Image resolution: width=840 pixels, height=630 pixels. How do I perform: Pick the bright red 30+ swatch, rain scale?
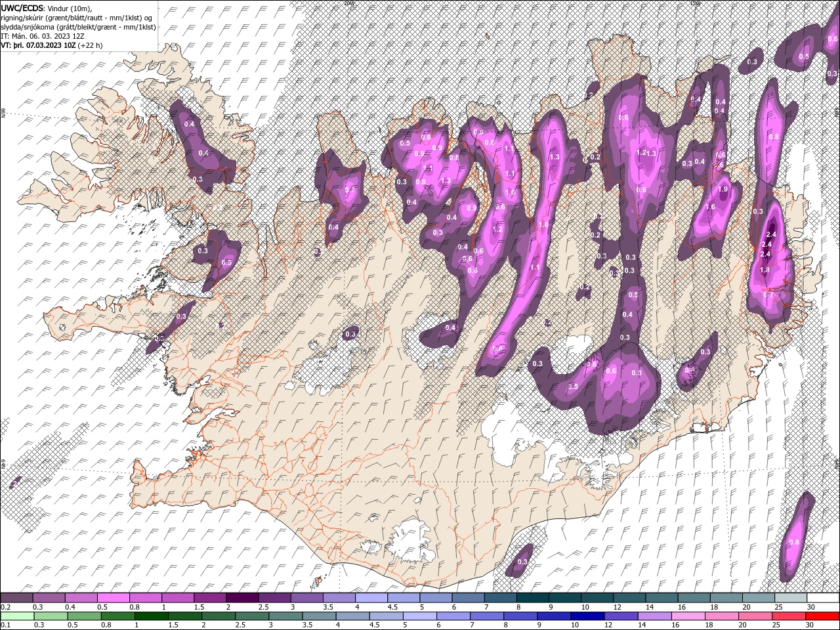tap(822, 616)
